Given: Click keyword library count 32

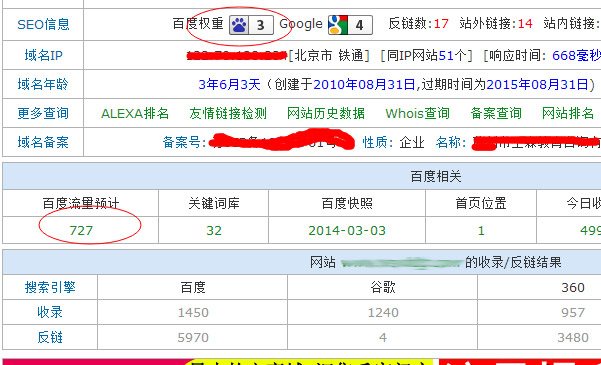Looking at the screenshot, I should point(214,230).
